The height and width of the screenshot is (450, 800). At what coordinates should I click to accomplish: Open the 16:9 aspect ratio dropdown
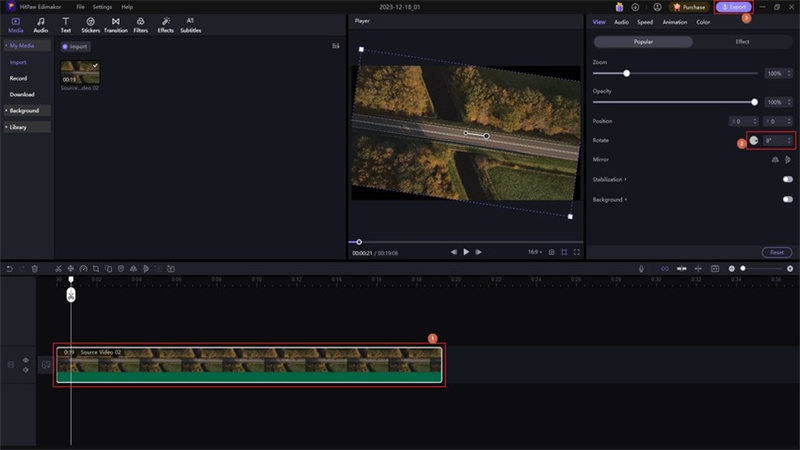[535, 252]
